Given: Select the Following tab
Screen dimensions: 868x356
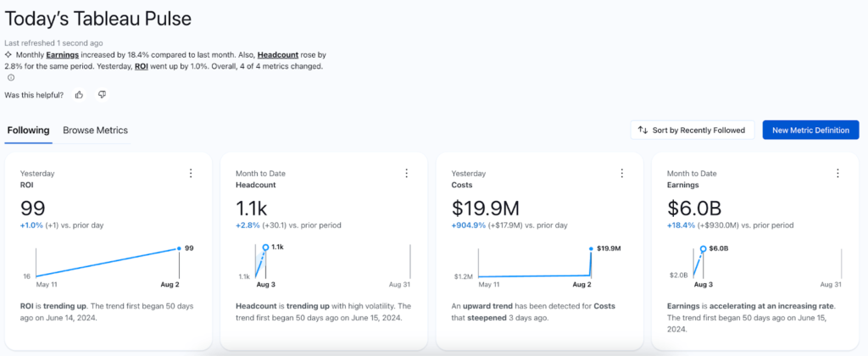Looking at the screenshot, I should (28, 131).
